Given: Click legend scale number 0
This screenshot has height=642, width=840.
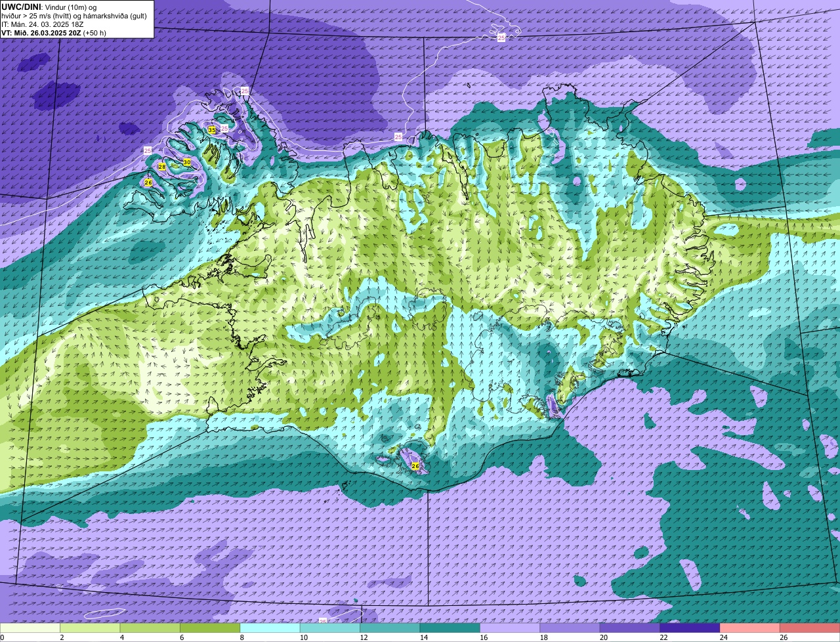Looking at the screenshot, I should tap(2, 637).
